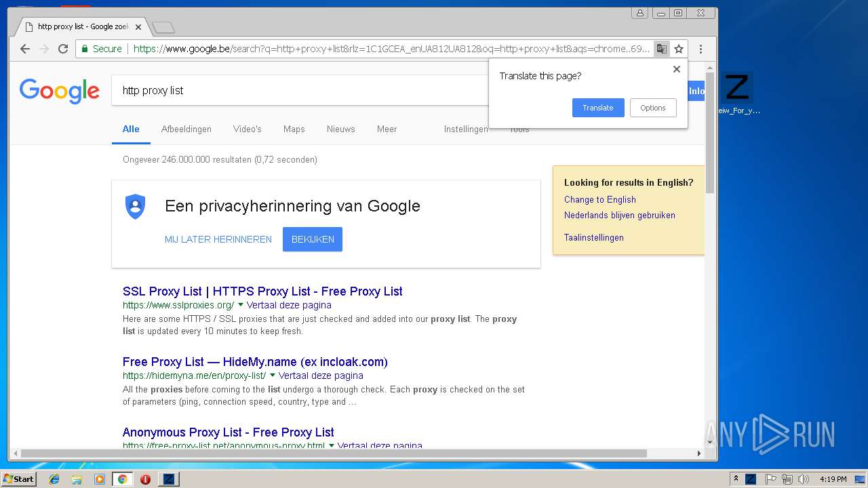Click the blue Translate button

point(598,108)
